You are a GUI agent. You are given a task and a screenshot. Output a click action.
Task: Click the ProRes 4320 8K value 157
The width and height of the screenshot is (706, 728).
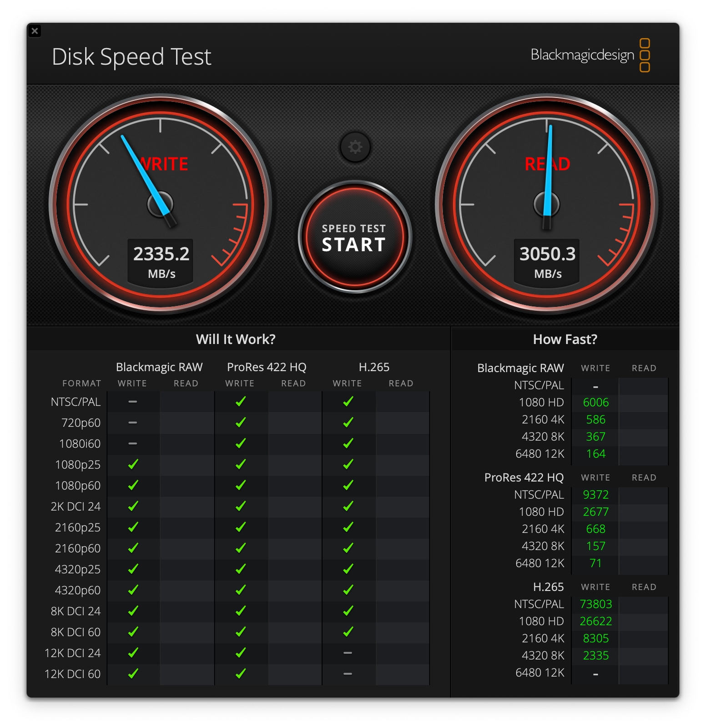(595, 546)
